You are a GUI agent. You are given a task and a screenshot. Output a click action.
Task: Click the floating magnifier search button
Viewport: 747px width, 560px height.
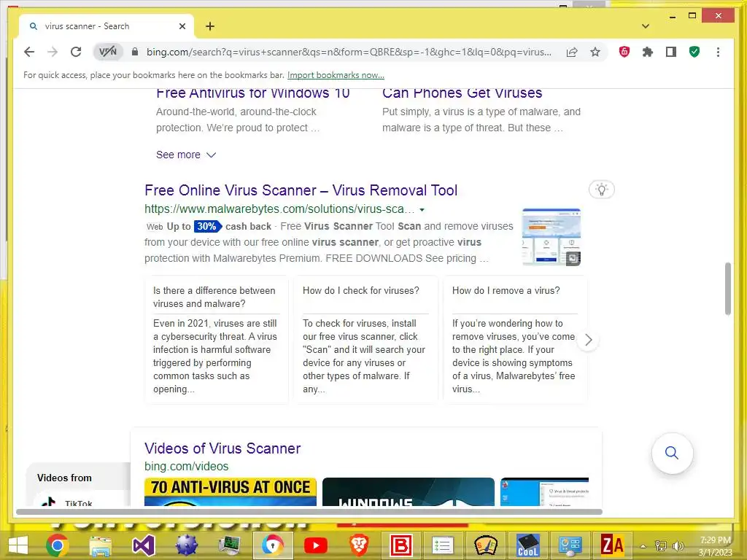click(672, 453)
